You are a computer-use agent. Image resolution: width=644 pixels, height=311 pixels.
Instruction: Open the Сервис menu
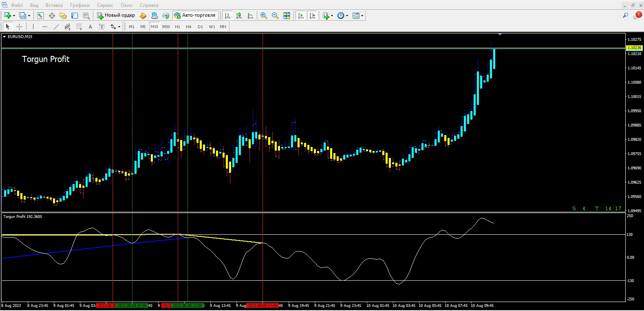pos(105,5)
